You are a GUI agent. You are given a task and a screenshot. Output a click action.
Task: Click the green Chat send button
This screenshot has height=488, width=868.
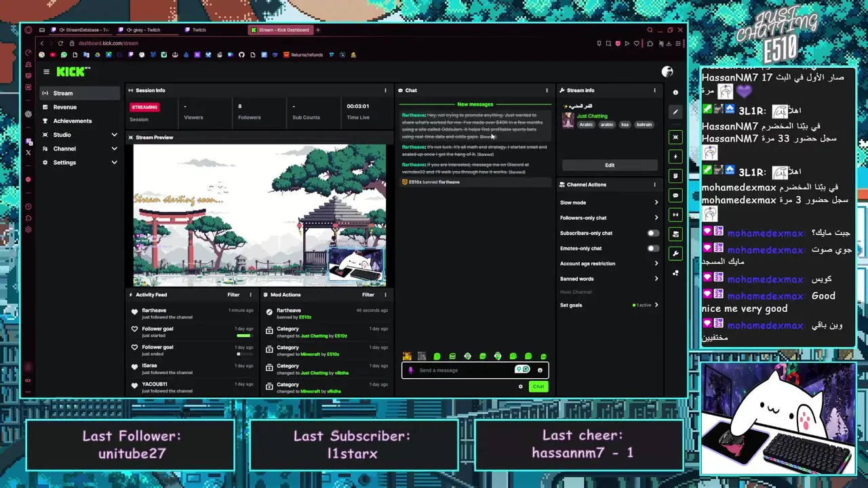pyautogui.click(x=538, y=386)
